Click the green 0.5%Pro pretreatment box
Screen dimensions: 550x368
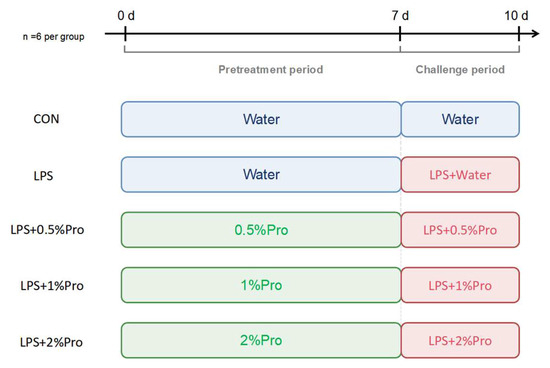(261, 230)
